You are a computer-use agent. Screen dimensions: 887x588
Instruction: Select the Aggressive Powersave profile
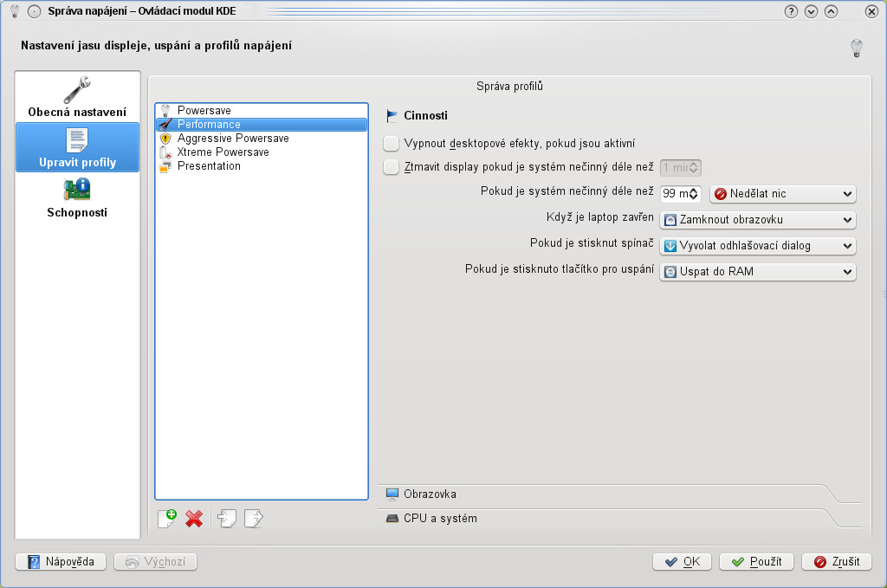coord(262,138)
